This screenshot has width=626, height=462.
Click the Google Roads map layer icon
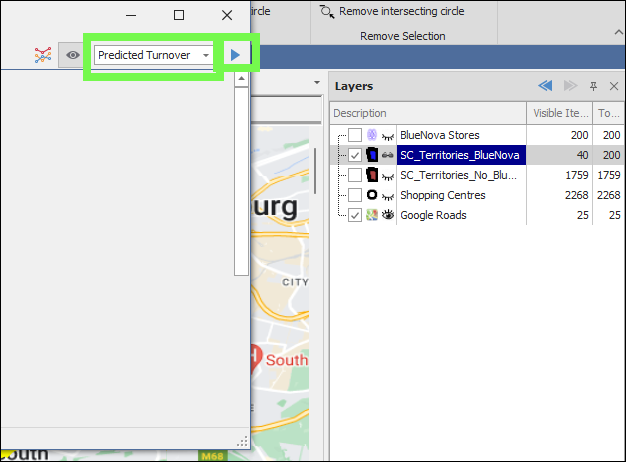[372, 215]
